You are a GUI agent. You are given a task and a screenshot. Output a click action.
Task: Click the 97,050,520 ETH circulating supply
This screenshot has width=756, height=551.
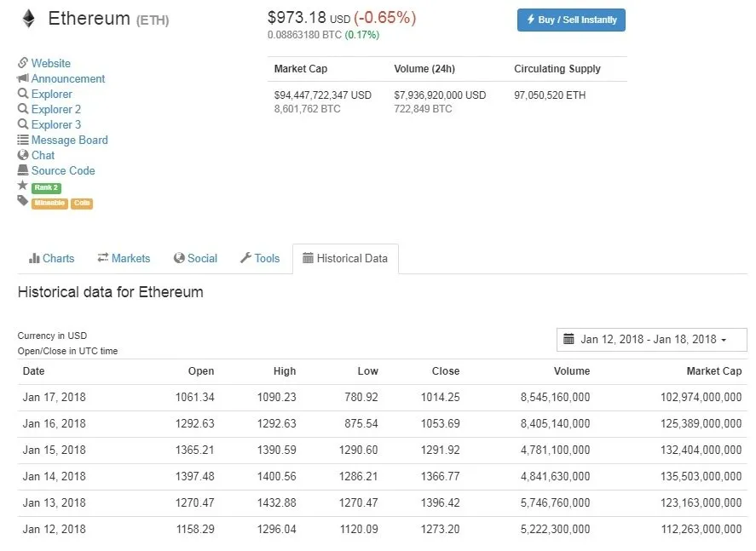point(550,95)
